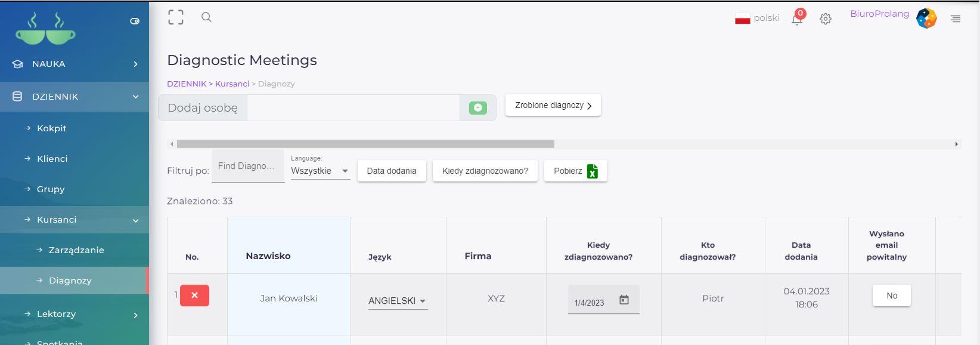The width and height of the screenshot is (980, 345).
Task: Open the Language filter dropdown
Action: (x=320, y=171)
